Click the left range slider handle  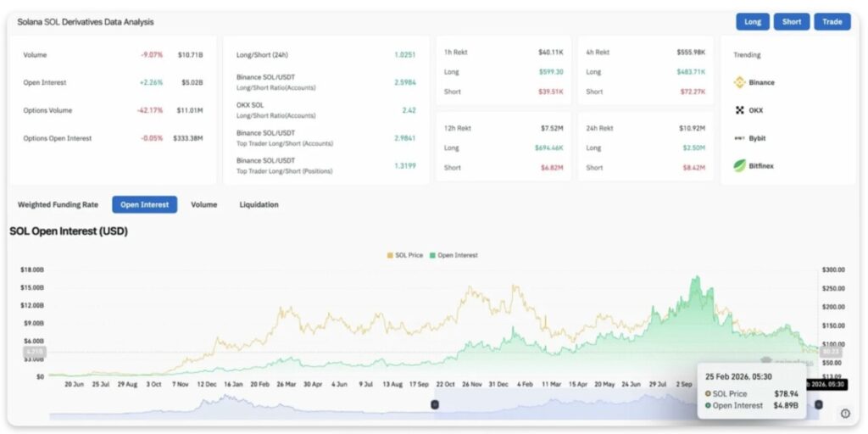(x=435, y=405)
